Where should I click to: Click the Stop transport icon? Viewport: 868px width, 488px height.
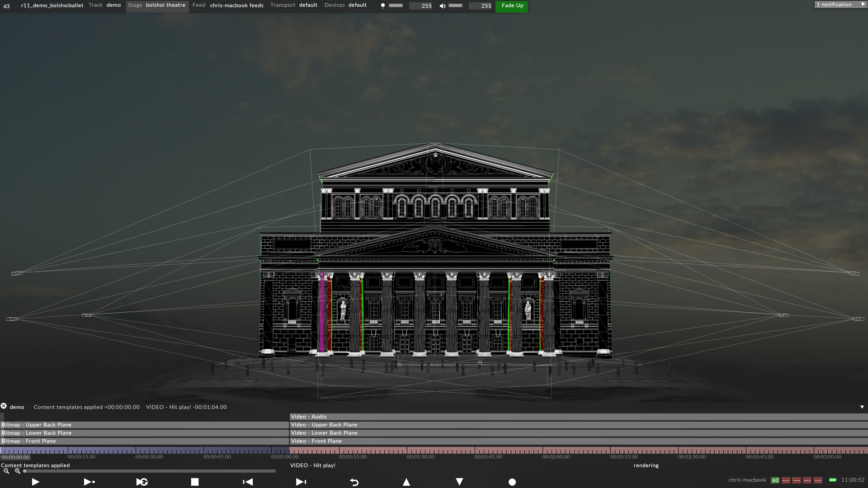coord(195,482)
